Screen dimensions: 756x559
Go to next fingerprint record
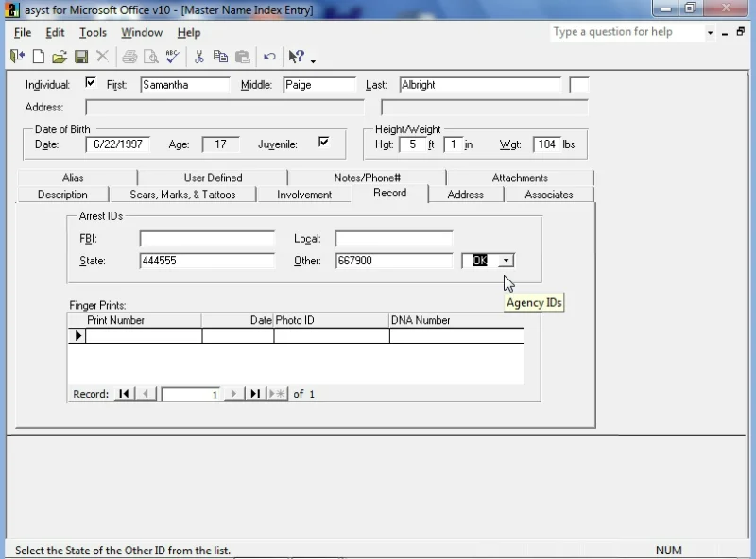pyautogui.click(x=233, y=394)
